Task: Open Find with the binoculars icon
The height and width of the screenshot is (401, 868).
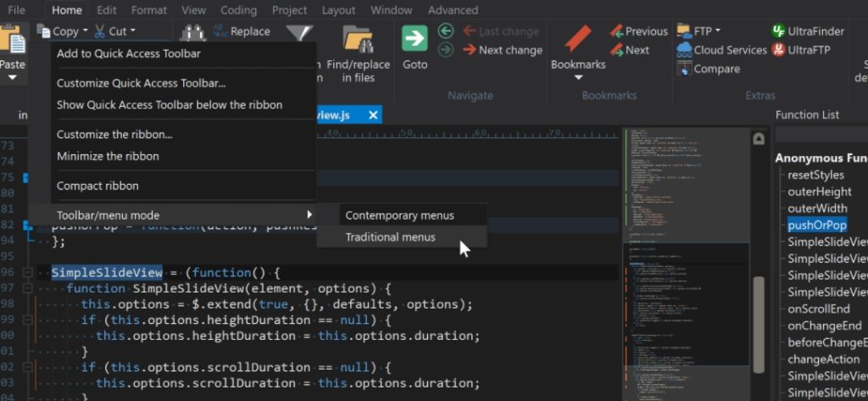Action: click(x=192, y=33)
